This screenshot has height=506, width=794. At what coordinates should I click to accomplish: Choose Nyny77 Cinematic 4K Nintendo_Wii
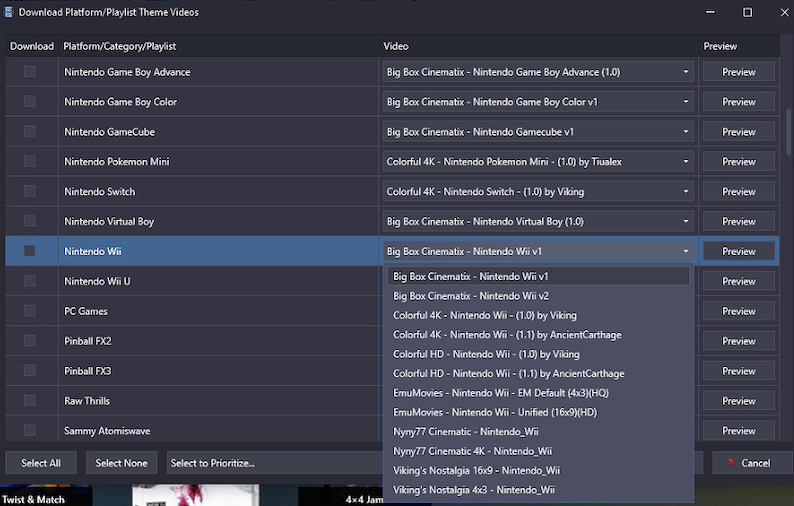point(538,451)
